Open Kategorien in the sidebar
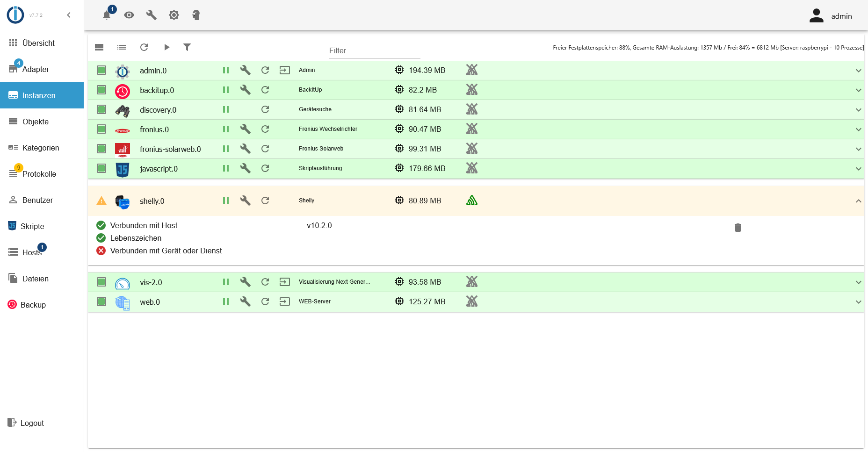Viewport: 868px width, 452px height. (42, 148)
